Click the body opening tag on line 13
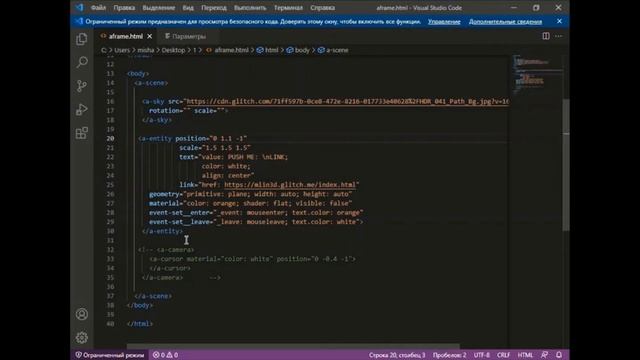The image size is (640, 360). pyautogui.click(x=138, y=73)
